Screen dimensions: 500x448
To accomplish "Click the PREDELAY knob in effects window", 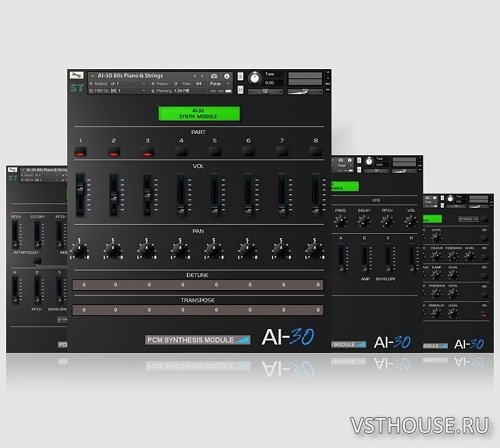I will click(436, 313).
